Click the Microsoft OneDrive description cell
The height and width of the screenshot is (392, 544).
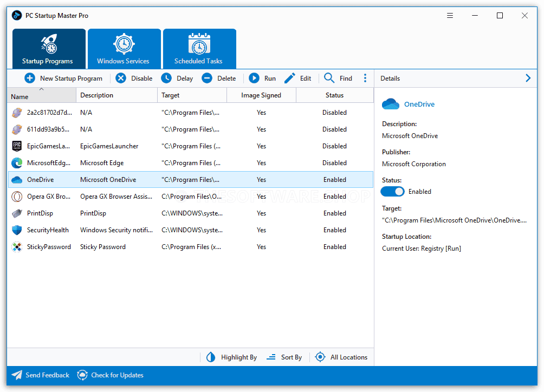click(108, 180)
